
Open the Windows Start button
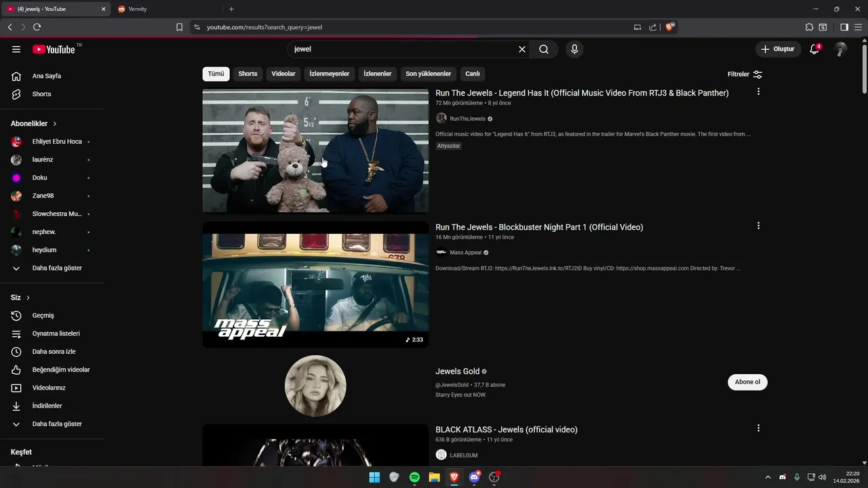pos(374,477)
